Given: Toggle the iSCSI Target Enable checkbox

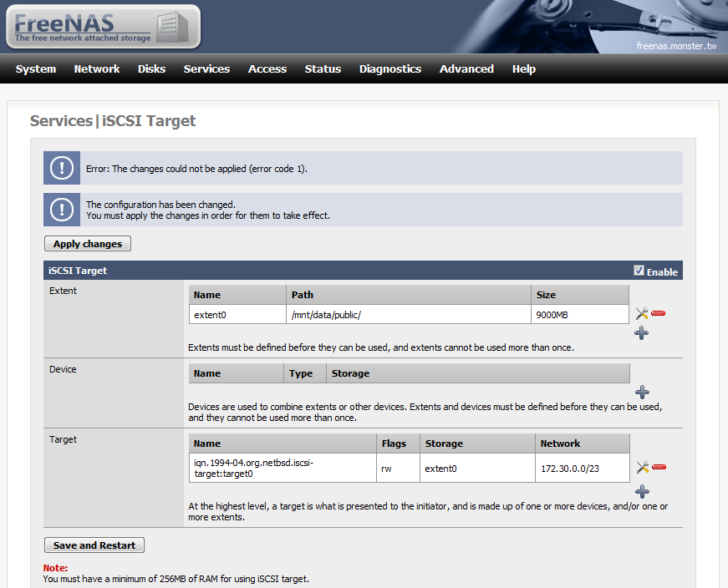Looking at the screenshot, I should pos(639,271).
